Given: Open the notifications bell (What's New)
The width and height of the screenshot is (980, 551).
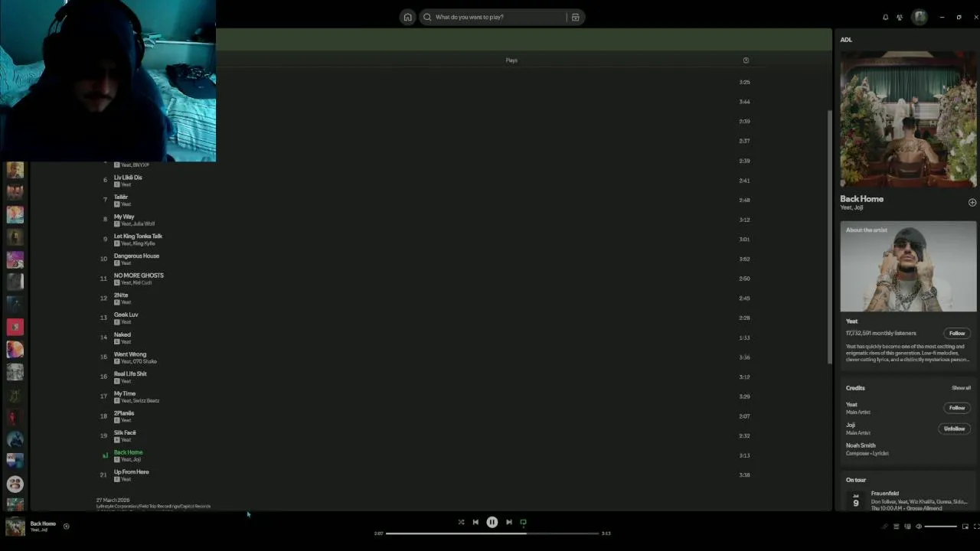Looking at the screenshot, I should (x=886, y=17).
